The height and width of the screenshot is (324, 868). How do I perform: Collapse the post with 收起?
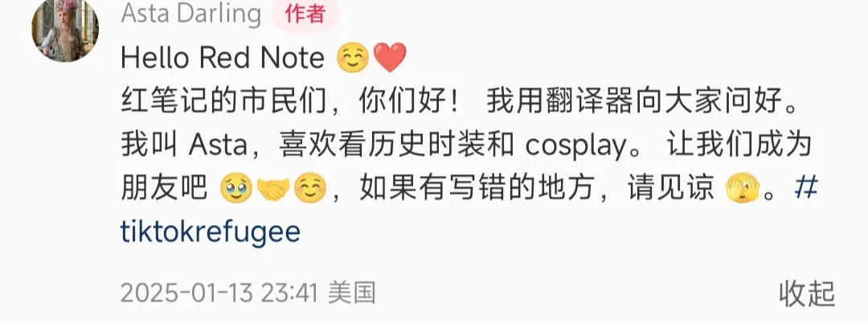click(807, 293)
